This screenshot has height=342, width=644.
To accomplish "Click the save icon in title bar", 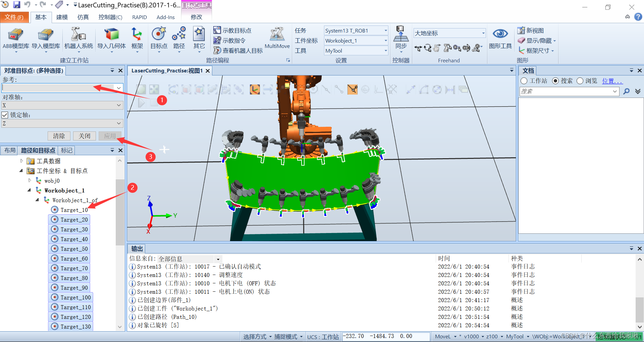I will (16, 5).
